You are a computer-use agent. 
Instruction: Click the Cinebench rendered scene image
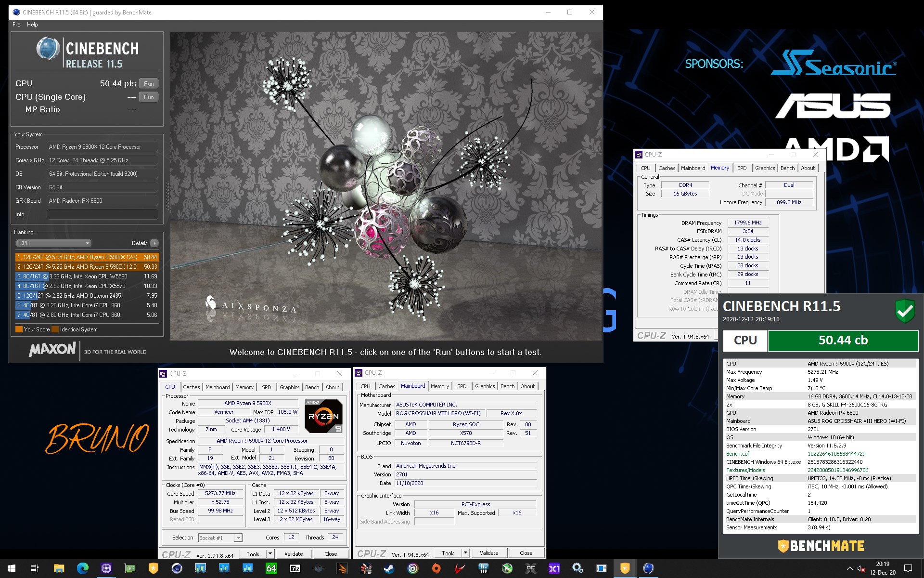tap(386, 186)
